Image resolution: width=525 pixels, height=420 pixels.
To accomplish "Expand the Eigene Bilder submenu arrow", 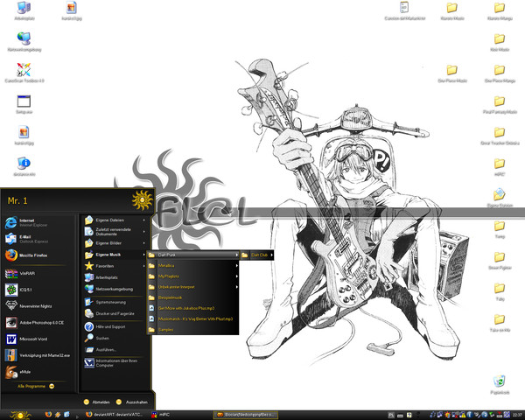I will coord(144,243).
